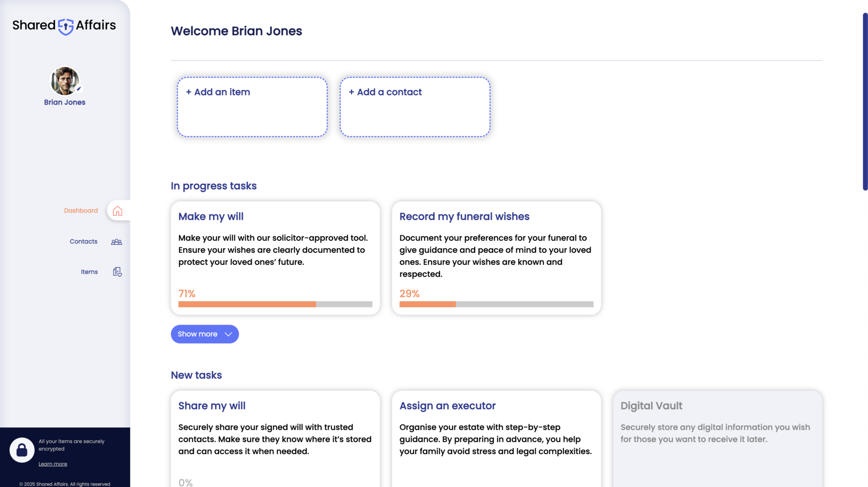Click the page vertical scrollbar
Screen dimensions: 868x487
(x=865, y=102)
